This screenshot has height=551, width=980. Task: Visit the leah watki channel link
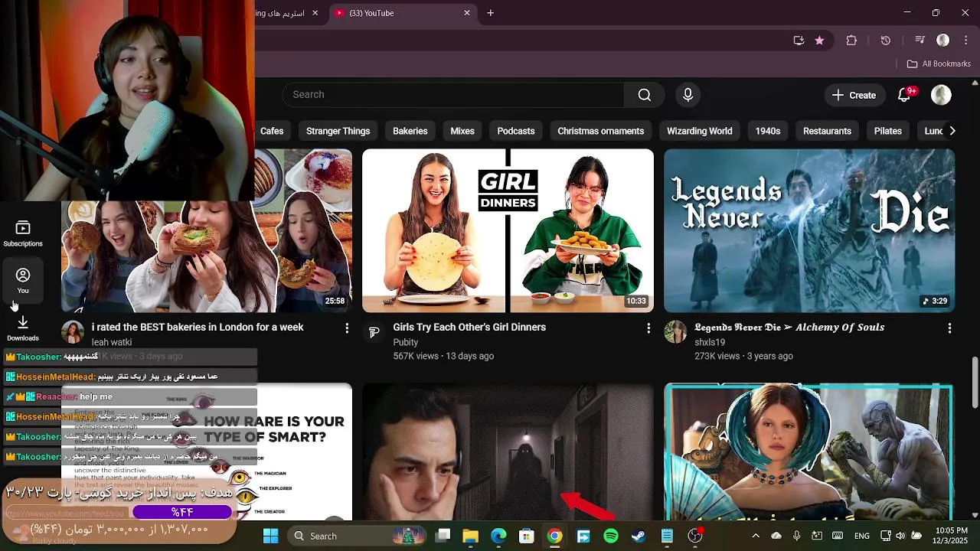click(x=112, y=342)
